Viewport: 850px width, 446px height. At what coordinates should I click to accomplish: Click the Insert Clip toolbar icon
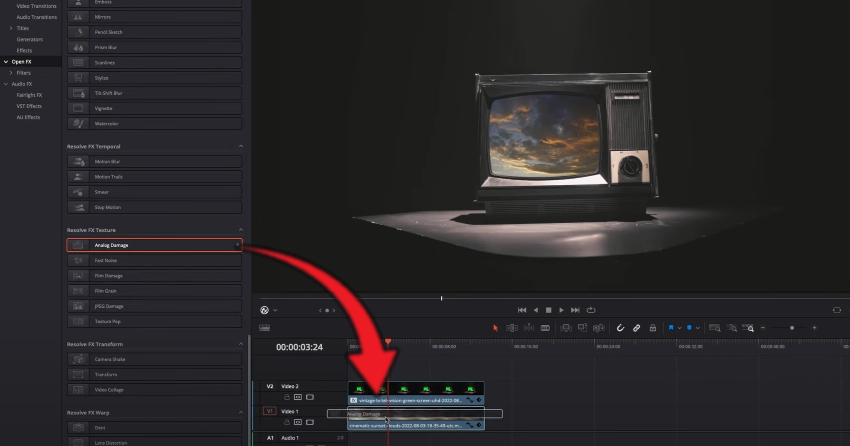pos(566,328)
